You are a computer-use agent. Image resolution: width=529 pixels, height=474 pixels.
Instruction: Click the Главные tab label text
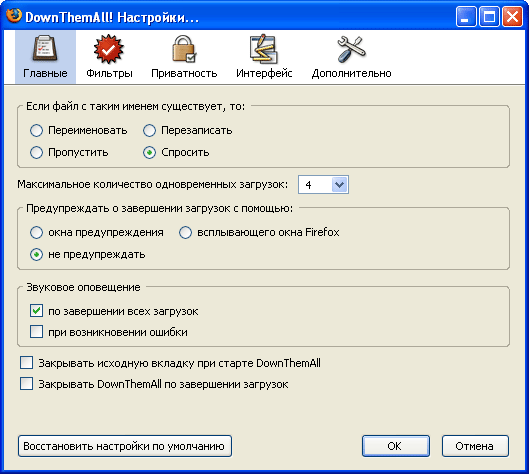click(45, 74)
